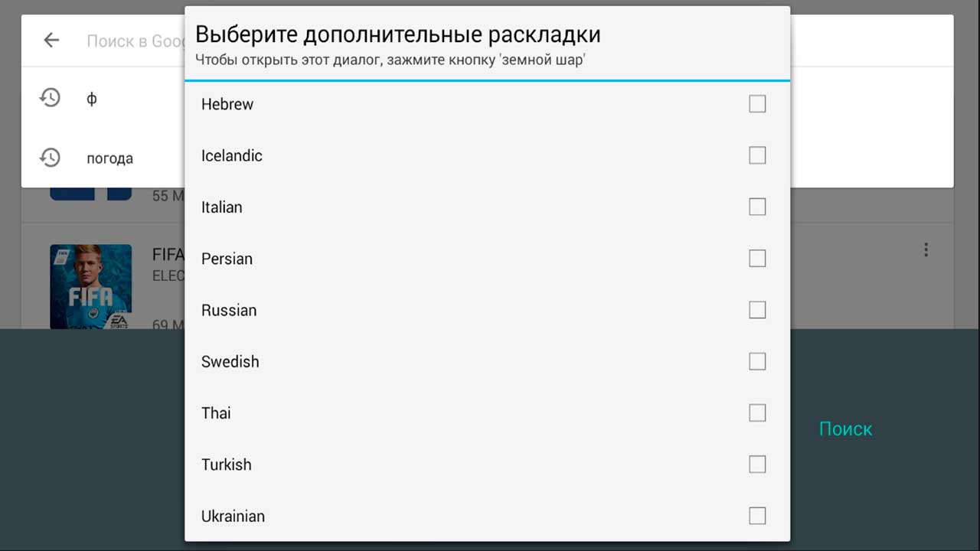Open the three-dot menu for FIFA app
Image resolution: width=980 pixels, height=551 pixels.
(x=926, y=249)
